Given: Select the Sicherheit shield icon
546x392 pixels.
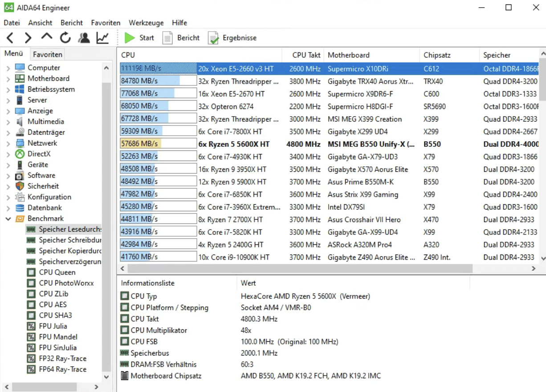Looking at the screenshot, I should coord(20,186).
